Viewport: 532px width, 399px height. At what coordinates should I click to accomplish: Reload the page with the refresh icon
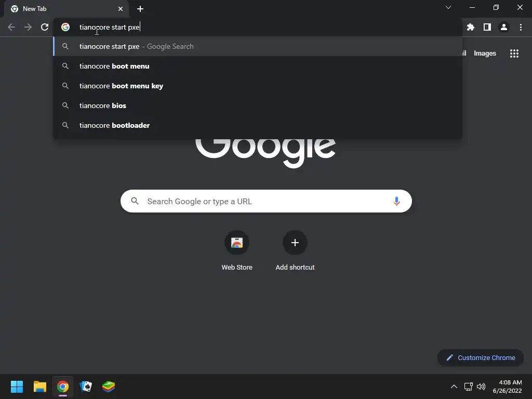coord(45,27)
